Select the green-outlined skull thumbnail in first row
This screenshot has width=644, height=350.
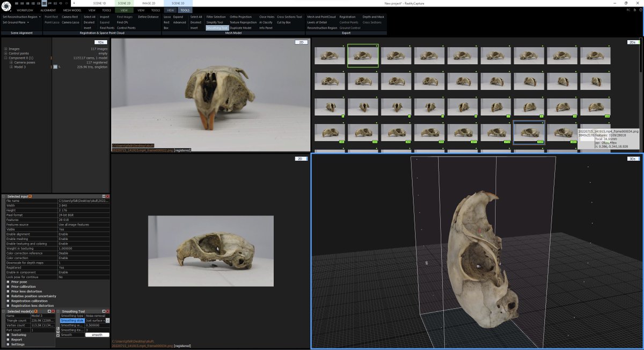(363, 56)
